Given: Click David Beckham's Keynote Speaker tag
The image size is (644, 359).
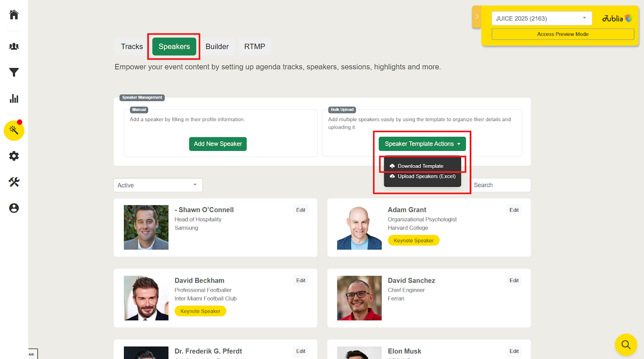Looking at the screenshot, I should tap(200, 311).
